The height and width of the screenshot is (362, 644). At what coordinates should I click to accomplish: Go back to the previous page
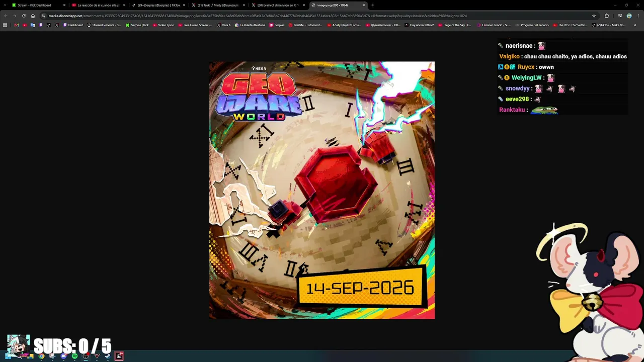[x=6, y=16]
